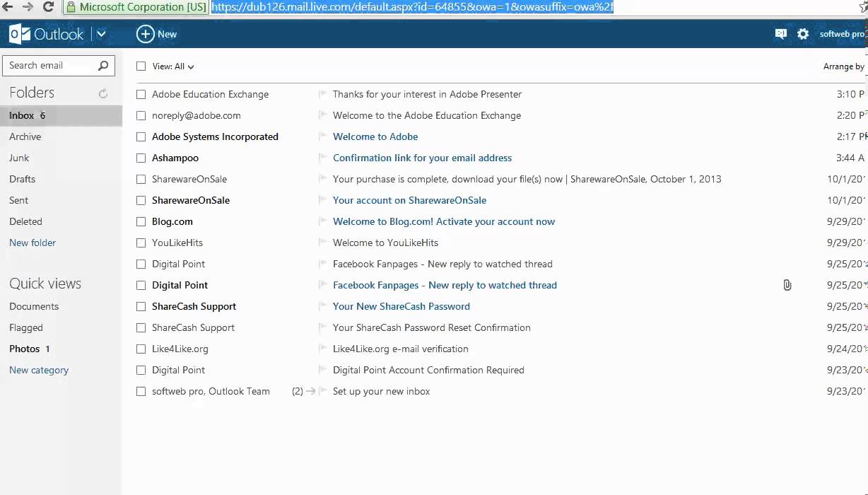Screen dimensions: 868x495
Task: Open Digital Point Account Confirmation Required message
Action: click(428, 370)
